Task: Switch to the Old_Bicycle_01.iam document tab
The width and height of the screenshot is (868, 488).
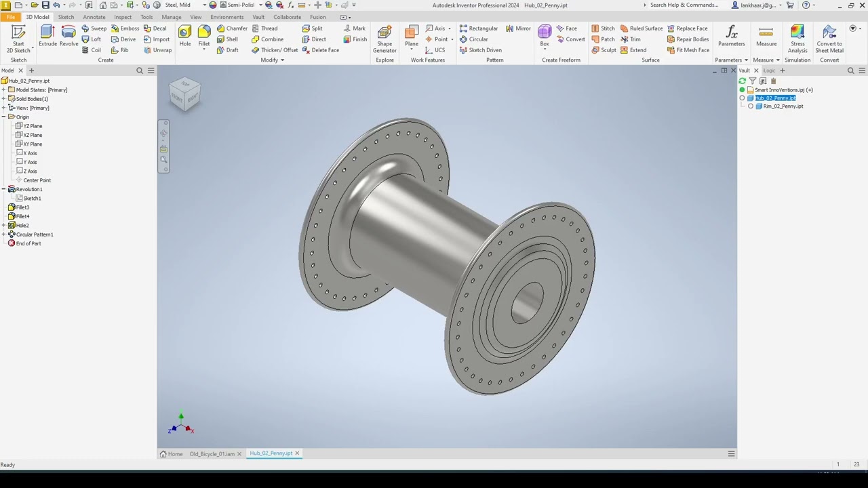Action: tap(212, 454)
